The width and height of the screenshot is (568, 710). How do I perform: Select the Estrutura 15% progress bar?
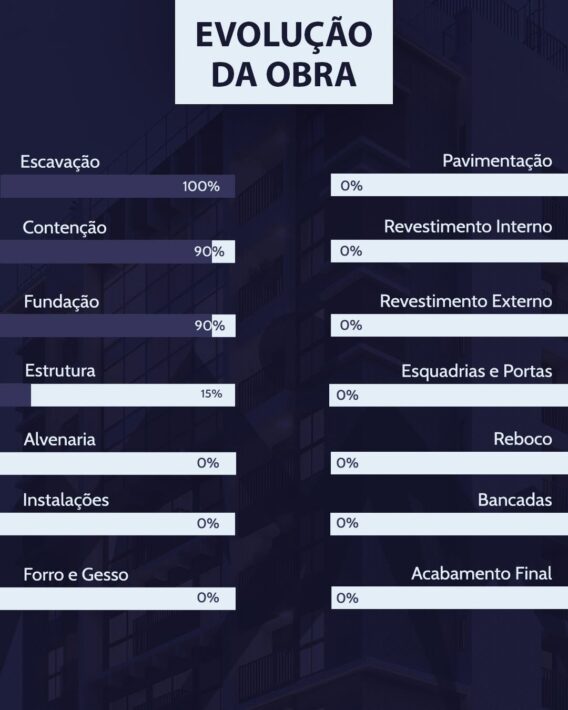coord(118,395)
